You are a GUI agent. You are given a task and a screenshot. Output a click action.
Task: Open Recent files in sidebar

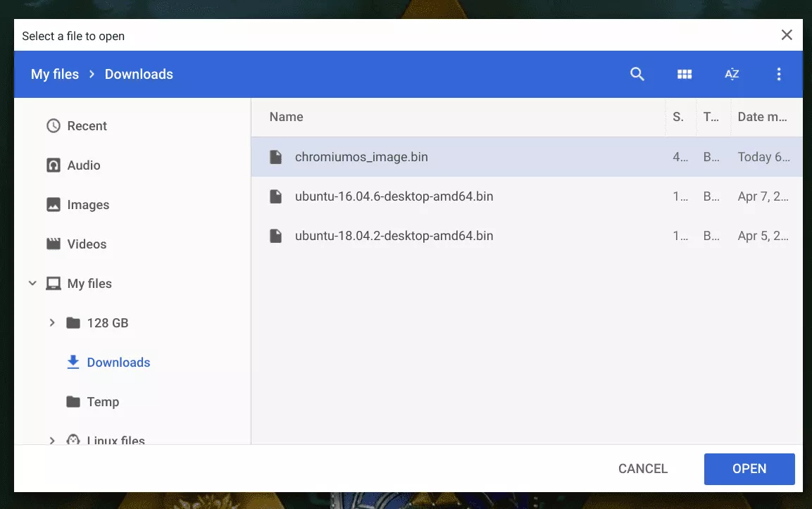point(87,126)
